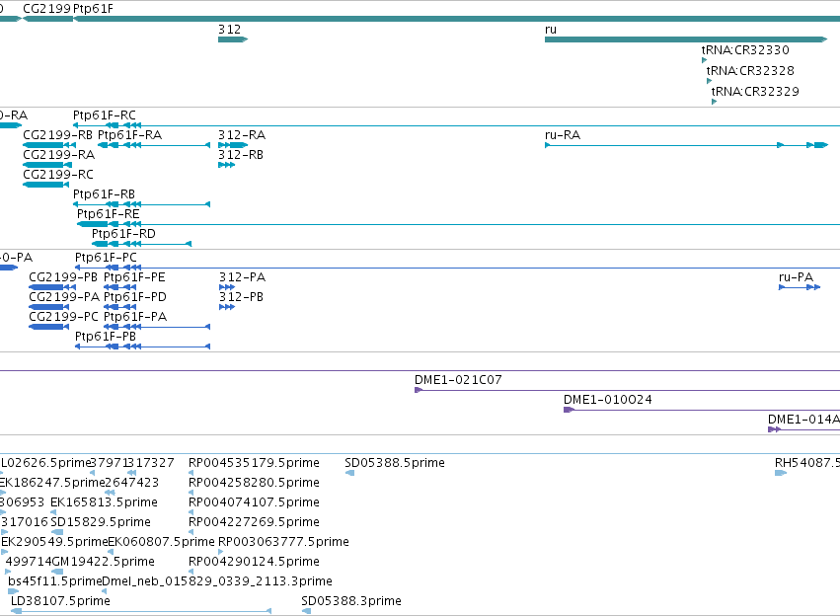Click the Ptp61F gene label

[93, 9]
